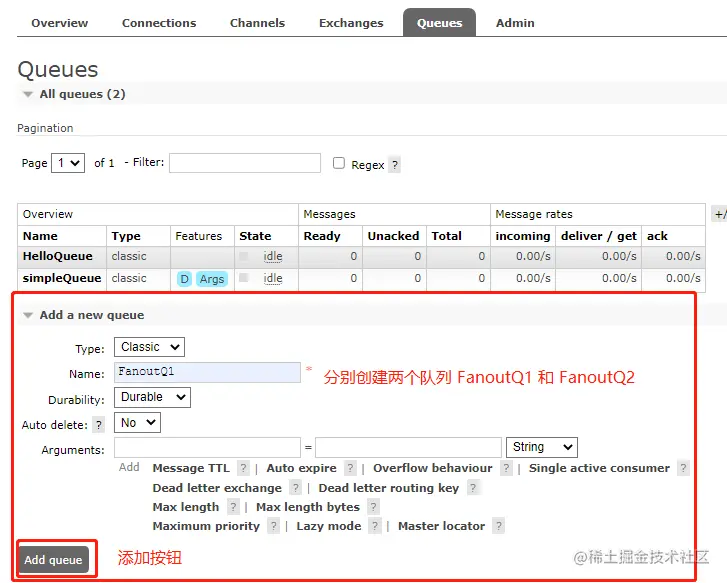Show Auto expire help question mark
This screenshot has width=727, height=583.
[351, 468]
